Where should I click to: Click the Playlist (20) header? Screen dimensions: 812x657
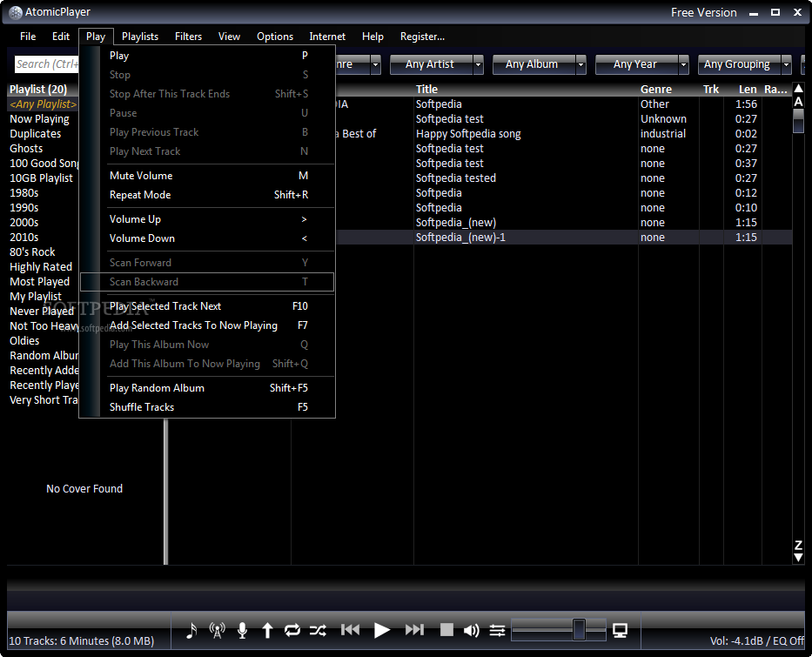(38, 90)
